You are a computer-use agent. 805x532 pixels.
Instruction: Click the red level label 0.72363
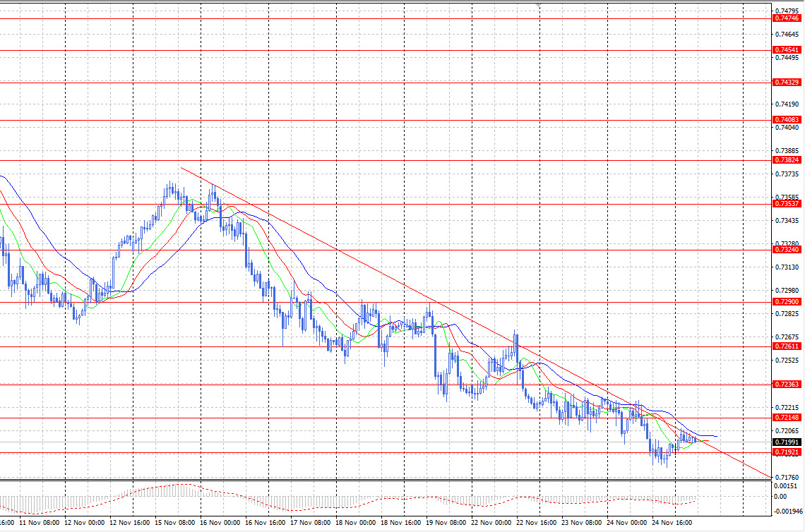tap(787, 385)
